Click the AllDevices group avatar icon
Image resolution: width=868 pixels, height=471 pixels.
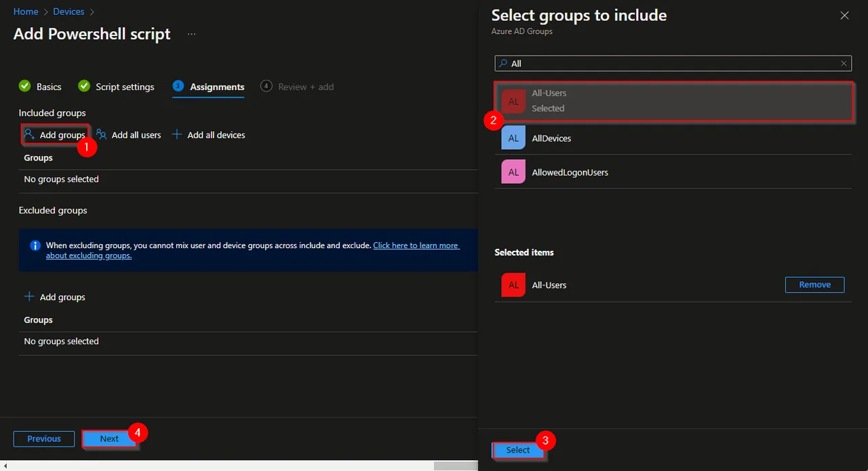point(513,138)
